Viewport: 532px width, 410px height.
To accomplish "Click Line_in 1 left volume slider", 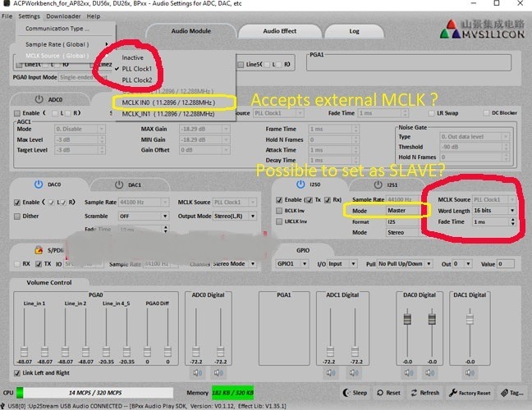I will pyautogui.click(x=24, y=352).
